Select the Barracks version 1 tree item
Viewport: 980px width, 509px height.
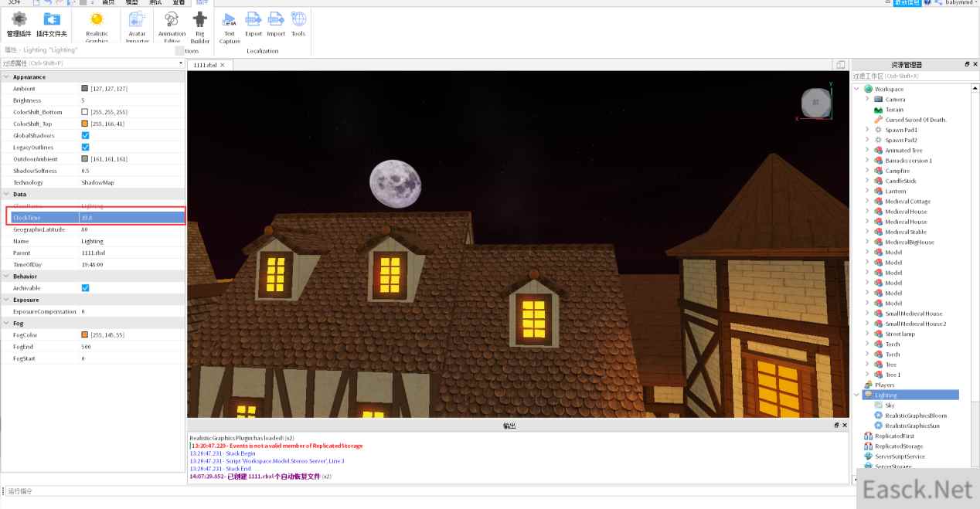(909, 161)
